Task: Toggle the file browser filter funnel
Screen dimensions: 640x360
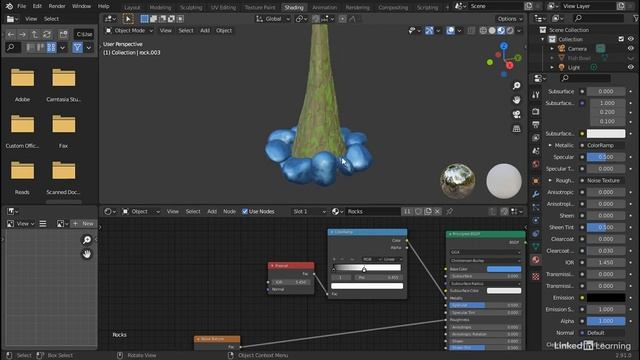Action: coord(77,48)
